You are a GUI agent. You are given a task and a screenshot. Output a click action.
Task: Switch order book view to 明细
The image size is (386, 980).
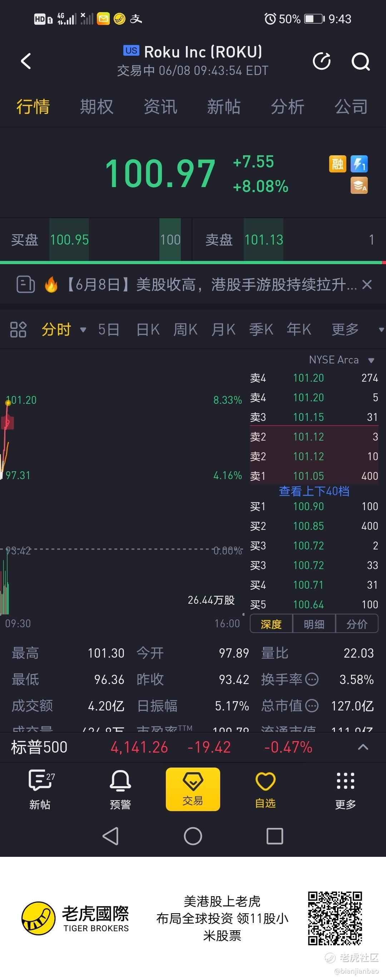pos(314,624)
